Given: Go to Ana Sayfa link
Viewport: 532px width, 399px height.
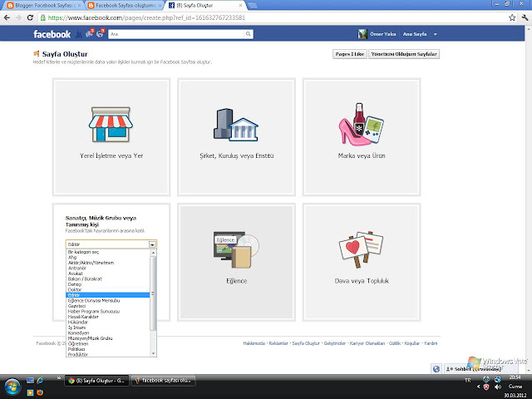Looking at the screenshot, I should tap(415, 34).
